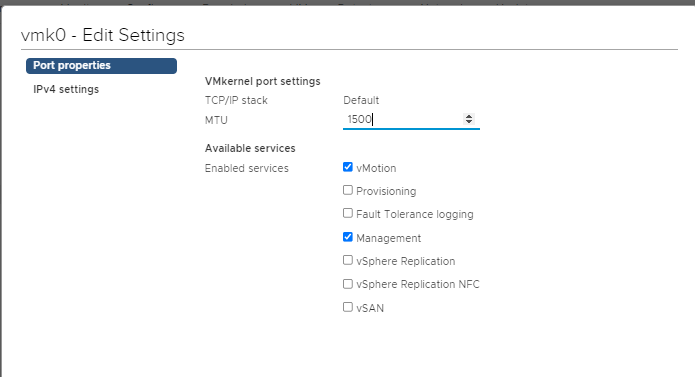The height and width of the screenshot is (377, 695).
Task: Tick the vSphere Replication checkbox
Action: tap(348, 260)
